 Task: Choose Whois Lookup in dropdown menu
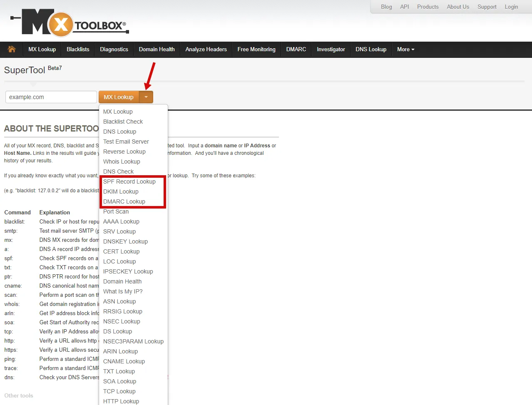click(122, 162)
